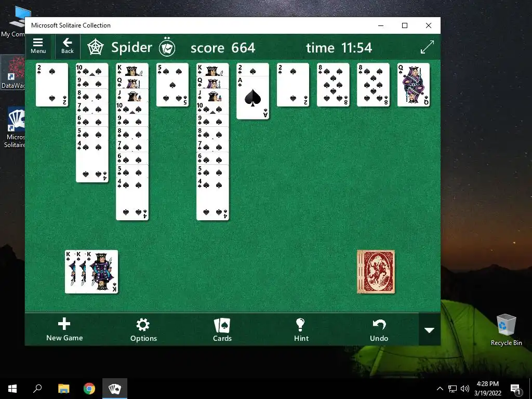The image size is (532, 399).
Task: Open the volume control tray icon
Action: 465,389
